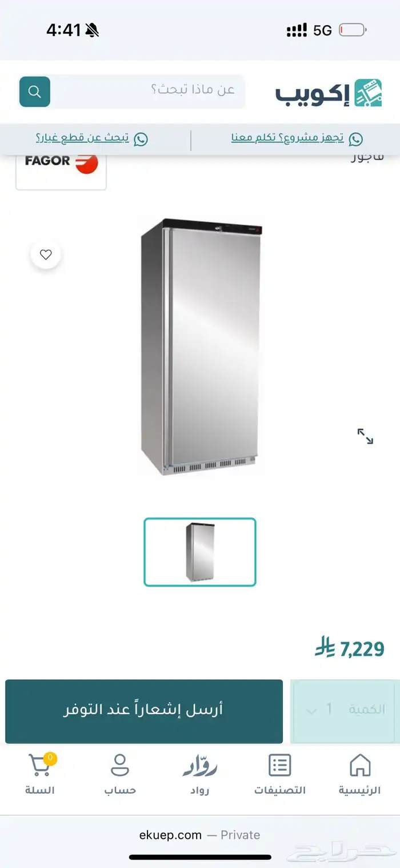Open the account person icon
400x868 pixels.
point(120,765)
